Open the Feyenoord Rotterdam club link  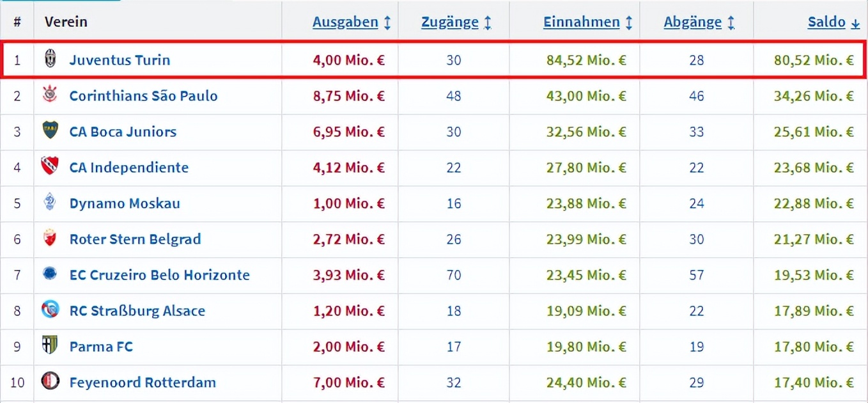[x=143, y=383]
